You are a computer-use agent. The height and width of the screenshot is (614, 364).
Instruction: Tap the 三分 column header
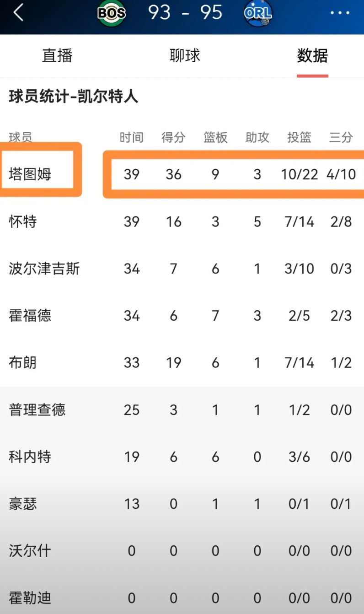[341, 137]
